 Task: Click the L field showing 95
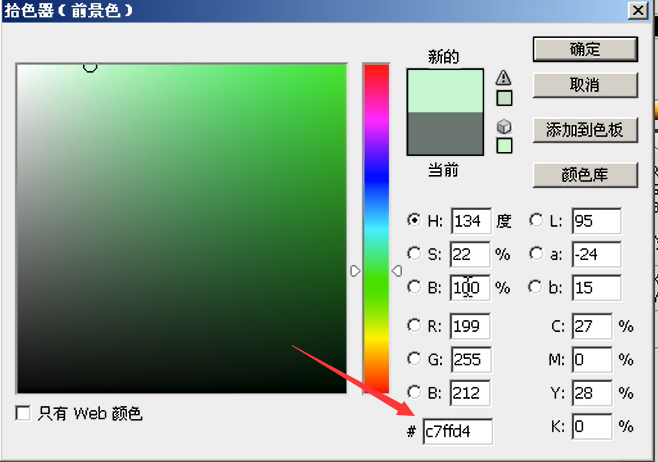click(x=596, y=221)
